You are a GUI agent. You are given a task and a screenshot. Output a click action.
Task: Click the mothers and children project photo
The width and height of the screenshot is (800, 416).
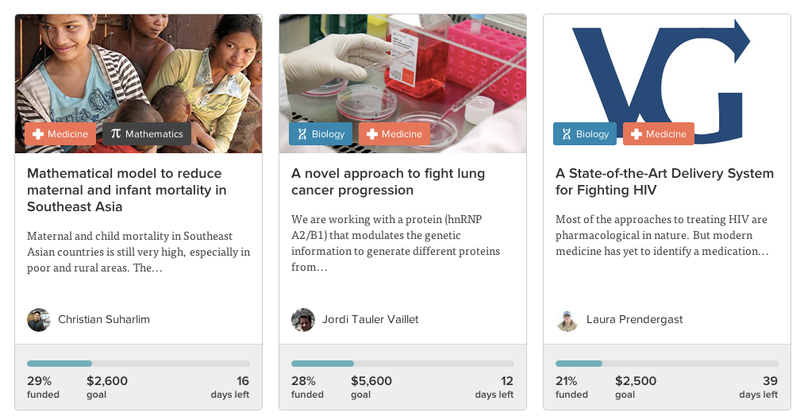(139, 84)
